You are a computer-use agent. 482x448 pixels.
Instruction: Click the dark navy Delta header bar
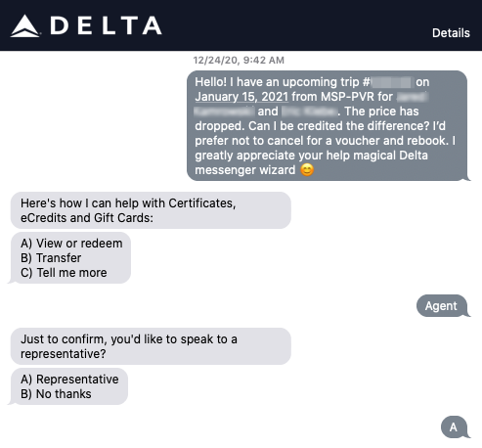click(241, 25)
